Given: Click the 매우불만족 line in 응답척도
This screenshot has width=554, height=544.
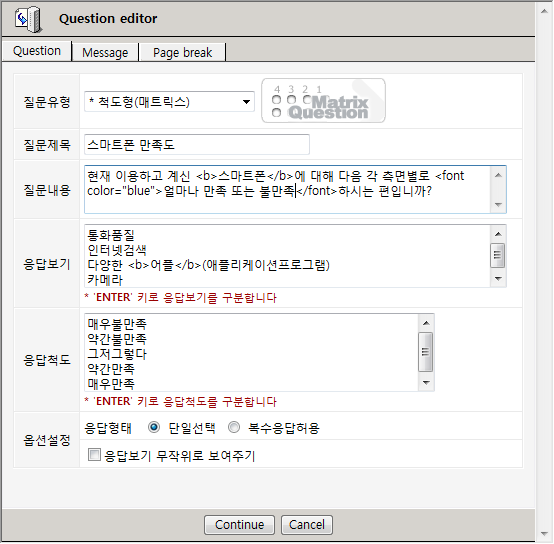Looking at the screenshot, I should coord(117,324).
